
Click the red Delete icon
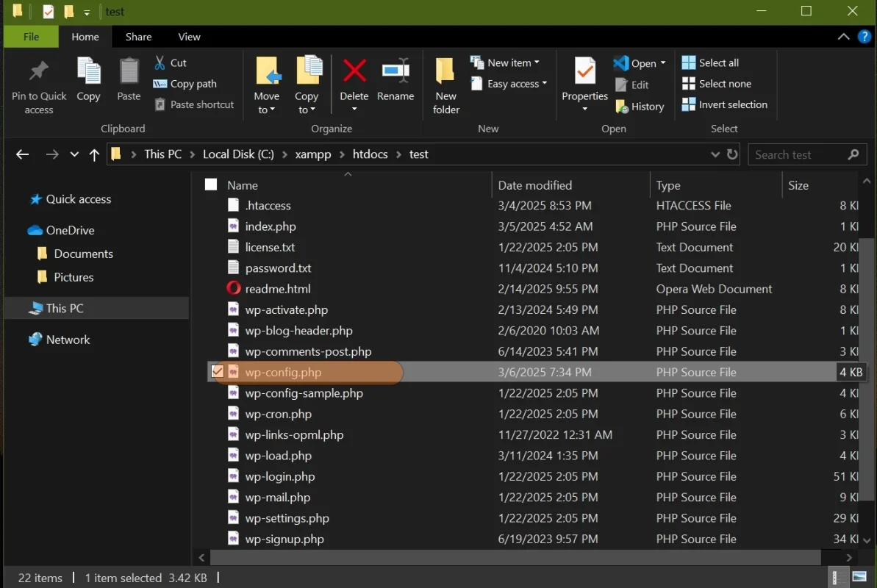tap(354, 71)
